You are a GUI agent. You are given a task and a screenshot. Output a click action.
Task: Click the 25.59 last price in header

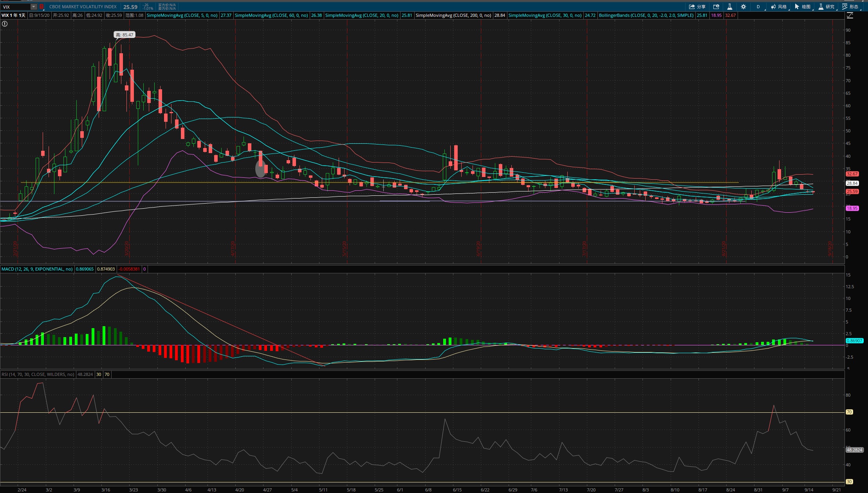[x=130, y=7]
